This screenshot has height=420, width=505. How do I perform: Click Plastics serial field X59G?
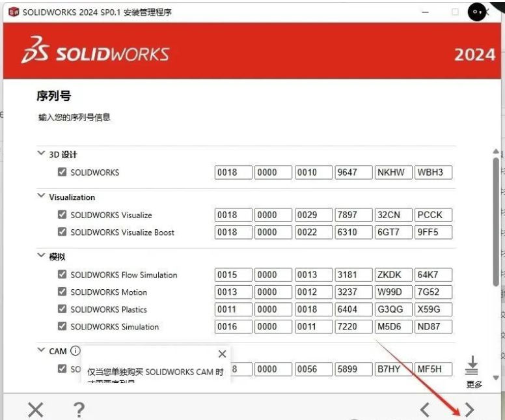pyautogui.click(x=433, y=309)
